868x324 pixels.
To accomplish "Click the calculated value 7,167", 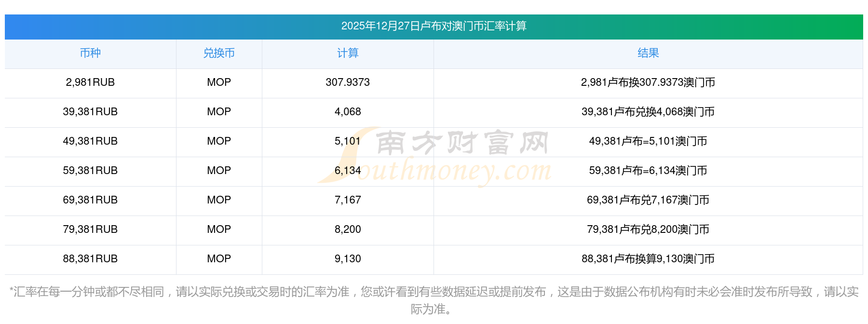I will [x=348, y=200].
